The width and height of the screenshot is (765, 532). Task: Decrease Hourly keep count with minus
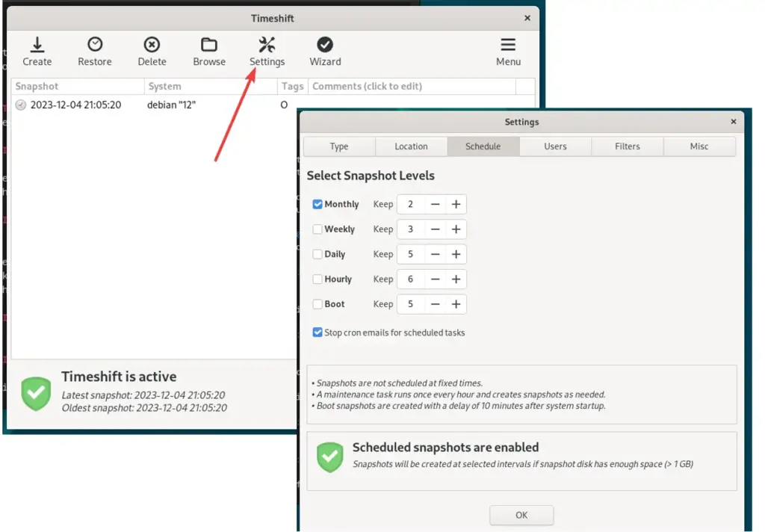(x=436, y=279)
